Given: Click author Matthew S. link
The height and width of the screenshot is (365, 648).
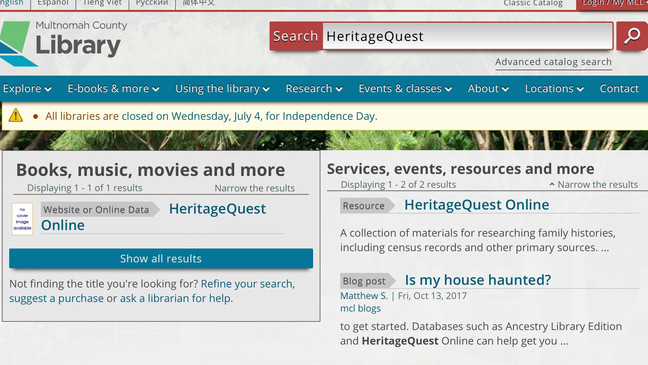Looking at the screenshot, I should point(364,296).
